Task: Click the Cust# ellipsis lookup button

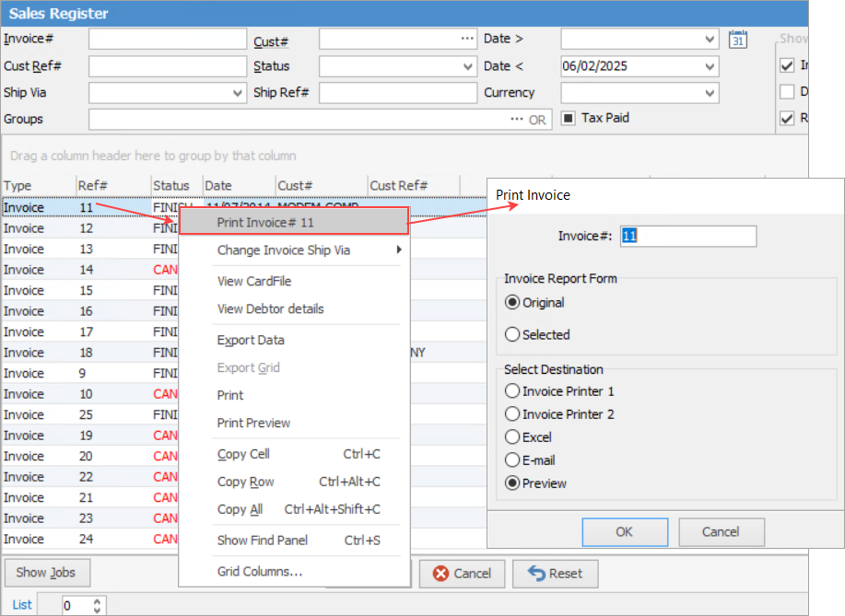Action: click(467, 39)
